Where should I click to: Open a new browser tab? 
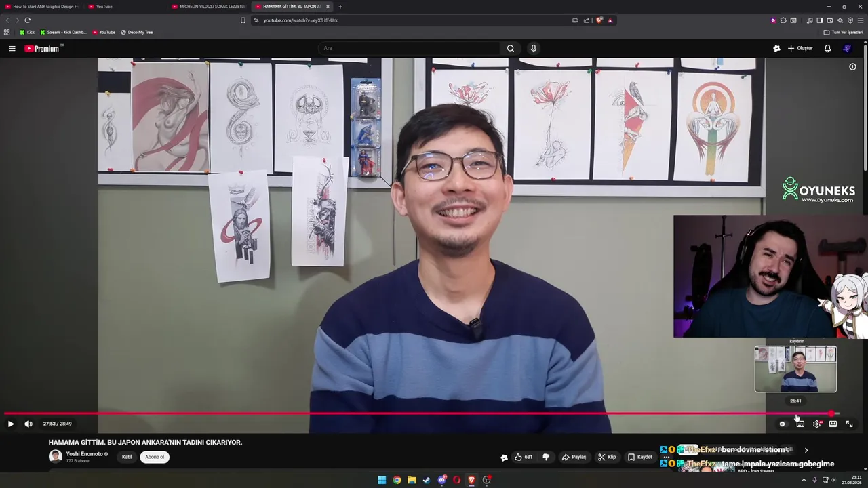coord(340,7)
